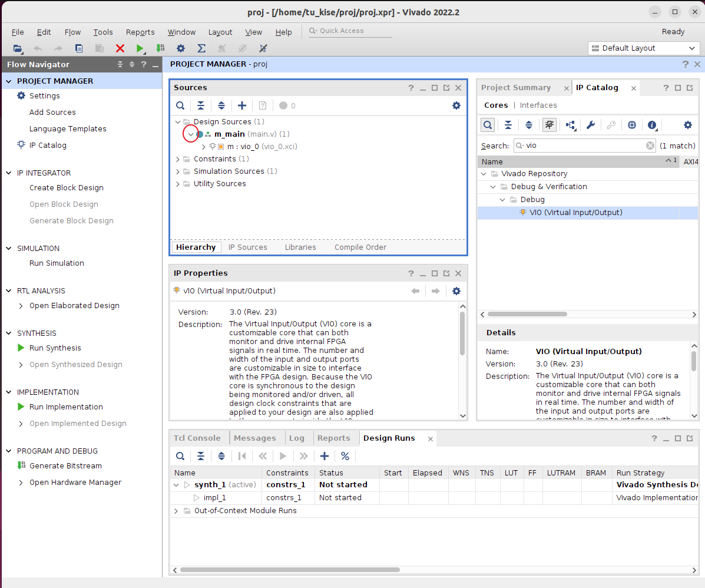Open Settings from the main toolbar gear
Screen dimensions: 705x588
pos(181,48)
